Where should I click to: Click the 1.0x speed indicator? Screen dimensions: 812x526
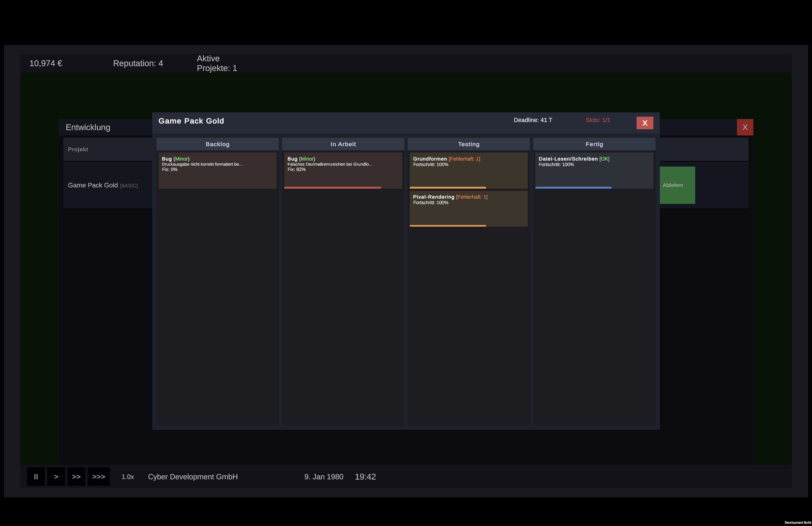click(x=127, y=477)
